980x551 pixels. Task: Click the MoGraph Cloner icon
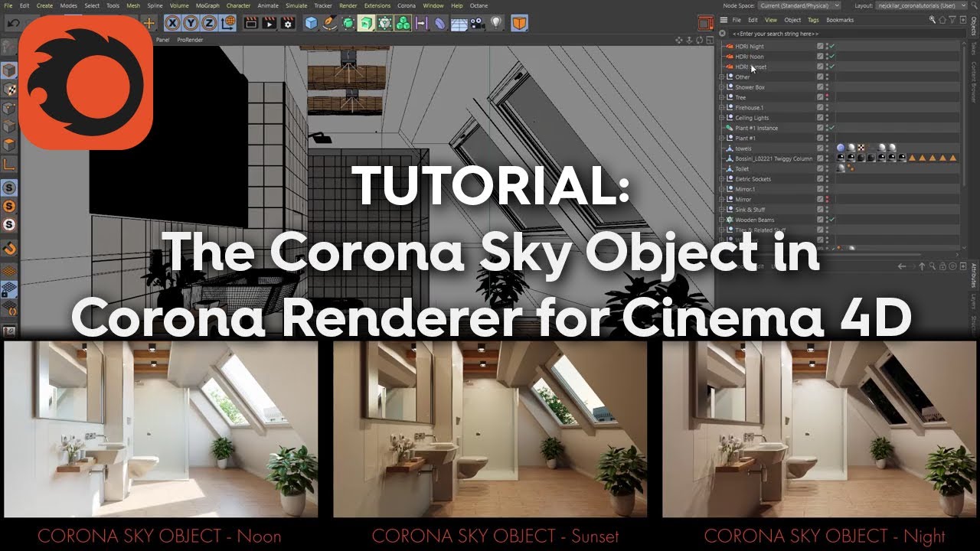403,23
